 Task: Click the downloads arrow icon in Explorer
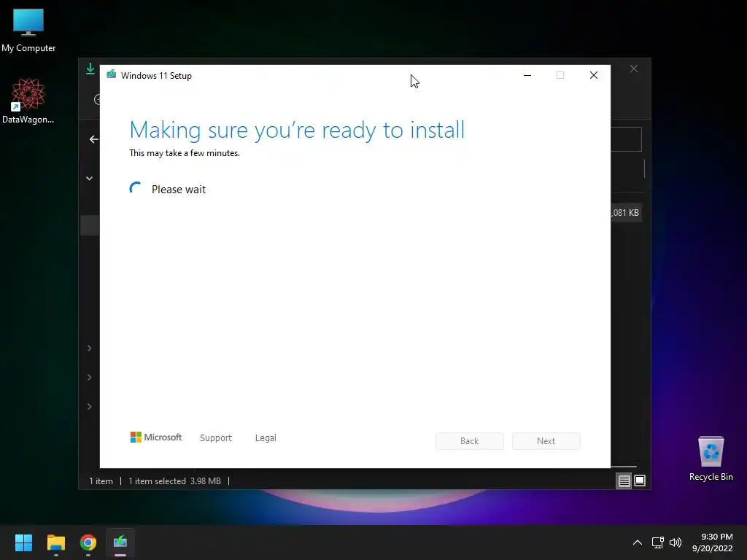90,69
